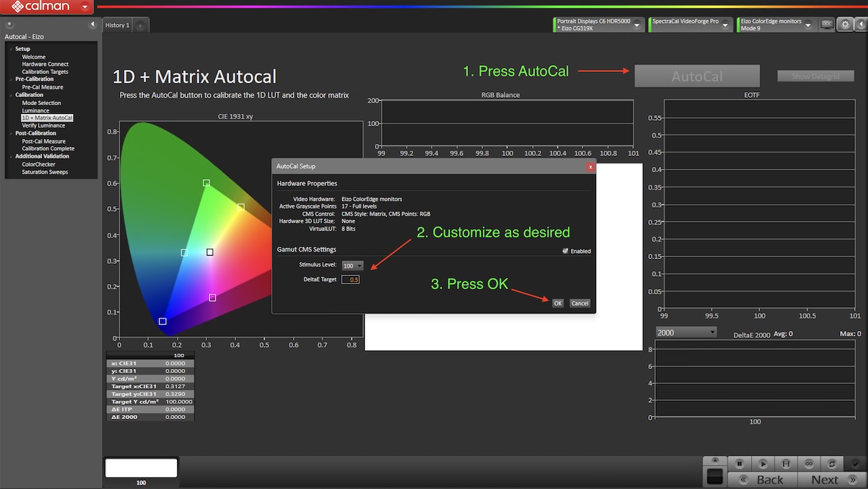
Task: Click the grayed AutoCal button
Action: tap(697, 76)
